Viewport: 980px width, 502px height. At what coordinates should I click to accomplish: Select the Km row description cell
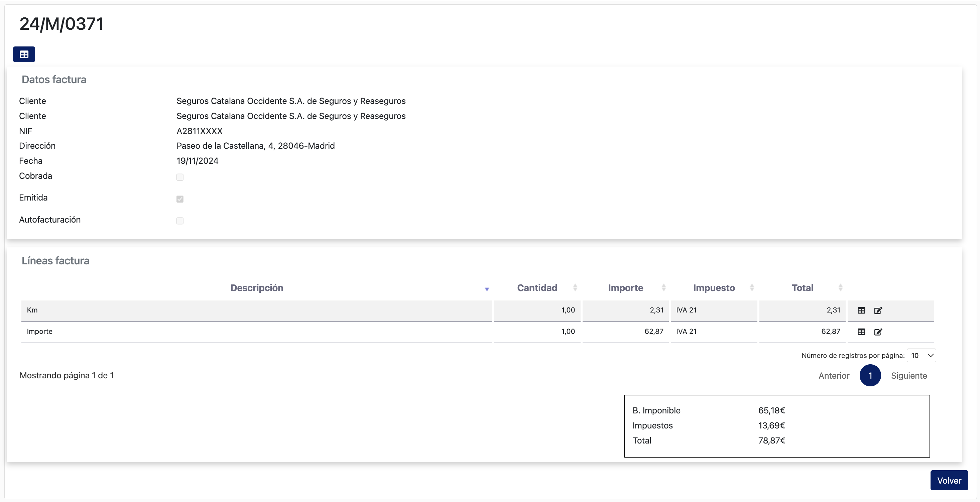(x=256, y=310)
